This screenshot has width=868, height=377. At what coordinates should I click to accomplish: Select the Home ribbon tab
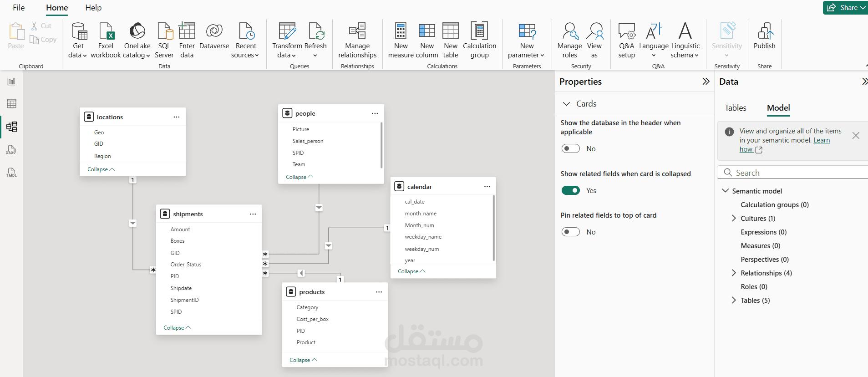(57, 8)
